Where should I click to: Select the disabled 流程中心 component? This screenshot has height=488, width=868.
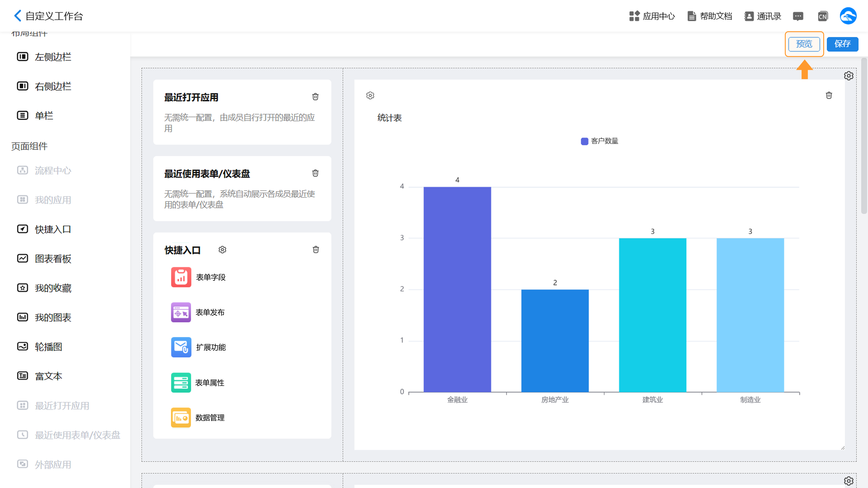(44, 171)
